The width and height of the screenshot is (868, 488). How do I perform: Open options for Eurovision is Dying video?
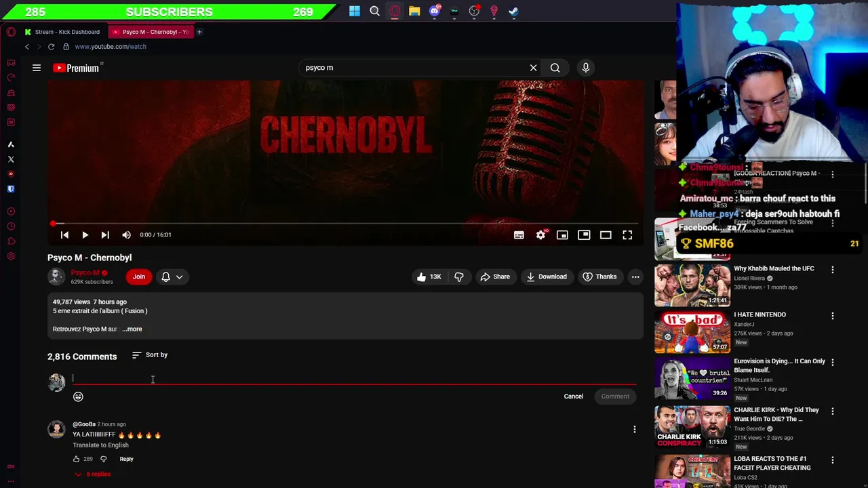(833, 363)
